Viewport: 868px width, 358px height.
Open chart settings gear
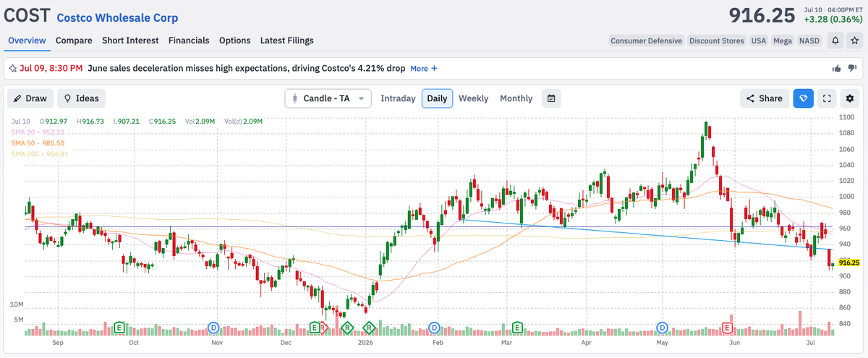(850, 98)
